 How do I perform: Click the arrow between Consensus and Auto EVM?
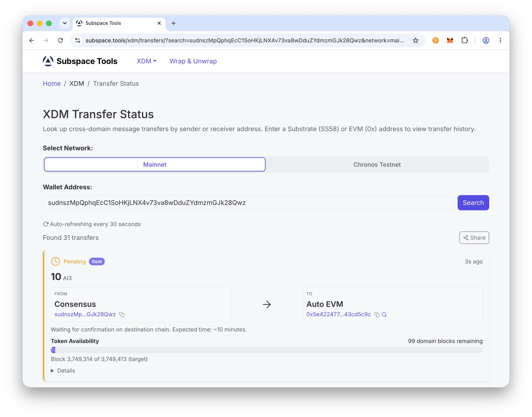click(267, 304)
